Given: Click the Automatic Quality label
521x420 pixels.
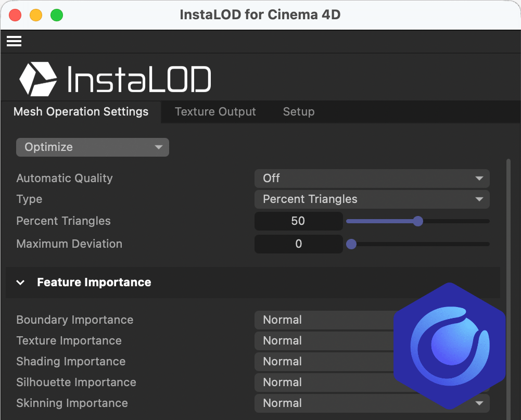Looking at the screenshot, I should (65, 179).
